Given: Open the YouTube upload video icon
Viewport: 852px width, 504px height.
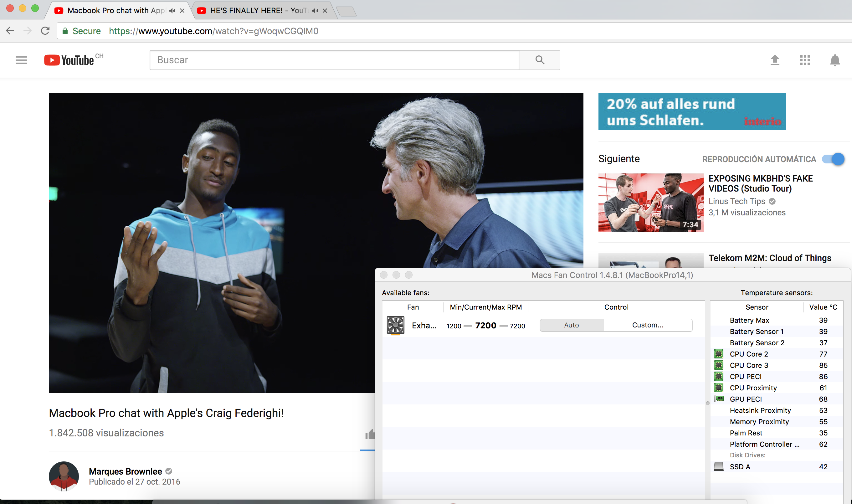Looking at the screenshot, I should 775,60.
